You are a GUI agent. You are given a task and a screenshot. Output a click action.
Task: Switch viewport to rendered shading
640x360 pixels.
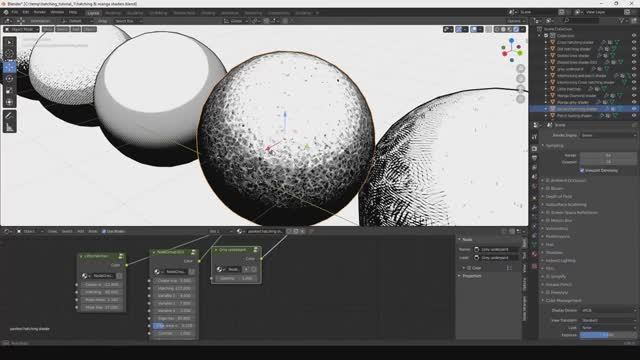click(x=516, y=29)
